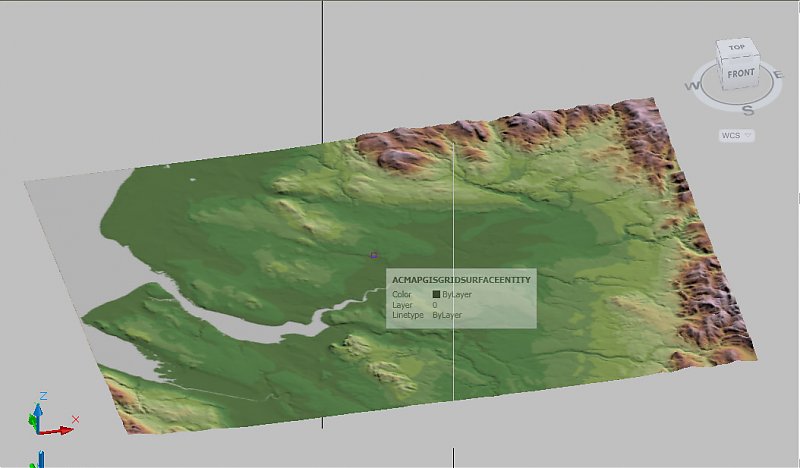
Task: Rotate view using the W compass letter
Action: coord(691,86)
